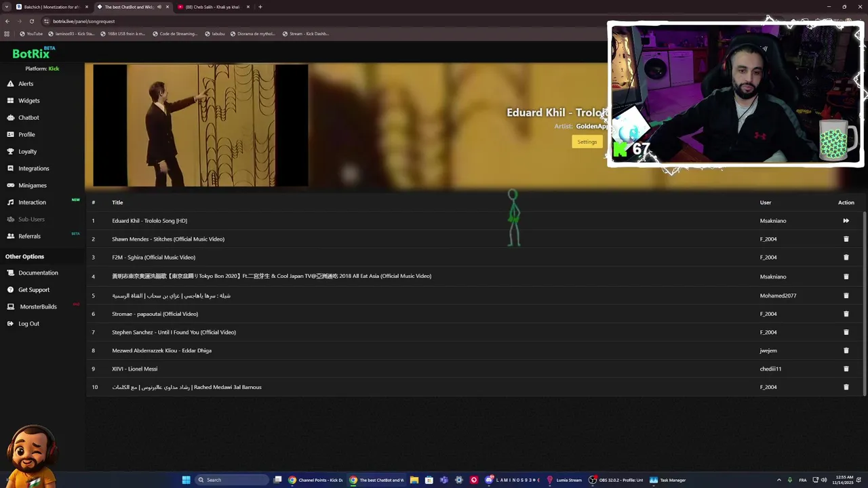Click the song video thumbnail
Viewport: 868px width, 488px height.
(201, 125)
